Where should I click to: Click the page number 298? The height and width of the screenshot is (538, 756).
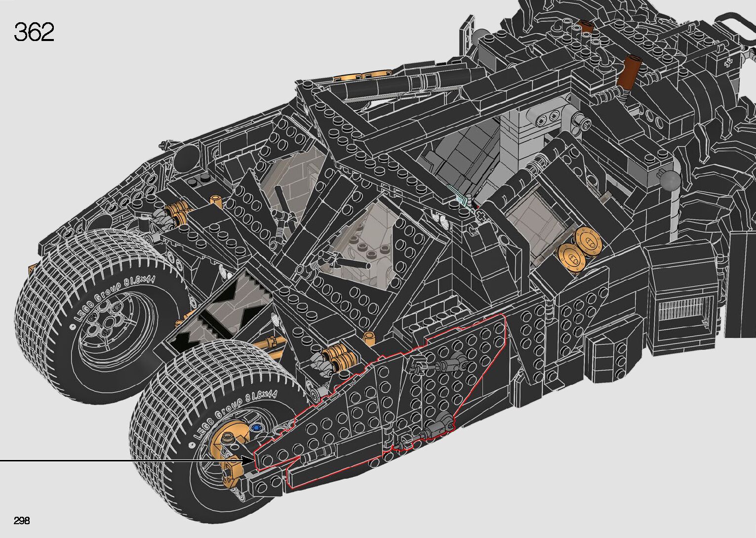[x=22, y=520]
